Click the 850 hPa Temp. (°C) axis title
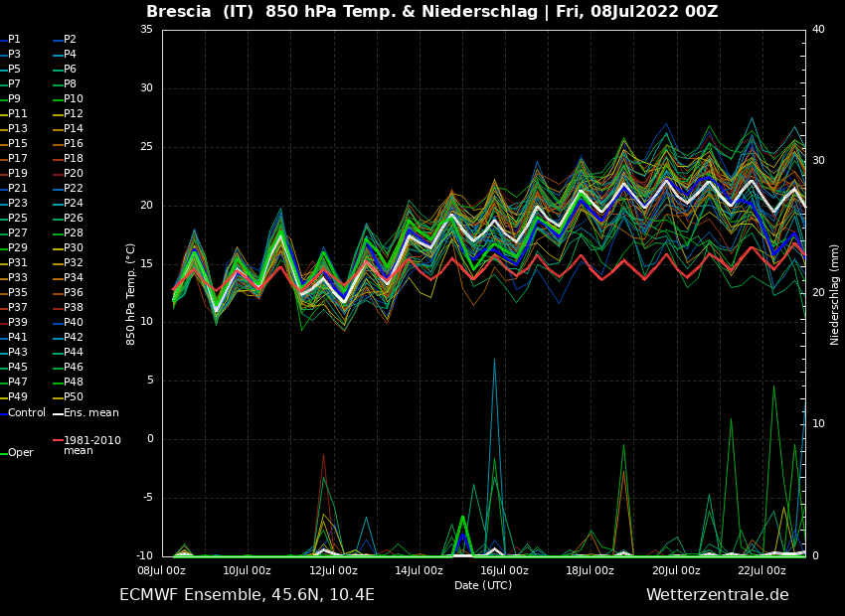This screenshot has height=616, width=845. click(131, 294)
